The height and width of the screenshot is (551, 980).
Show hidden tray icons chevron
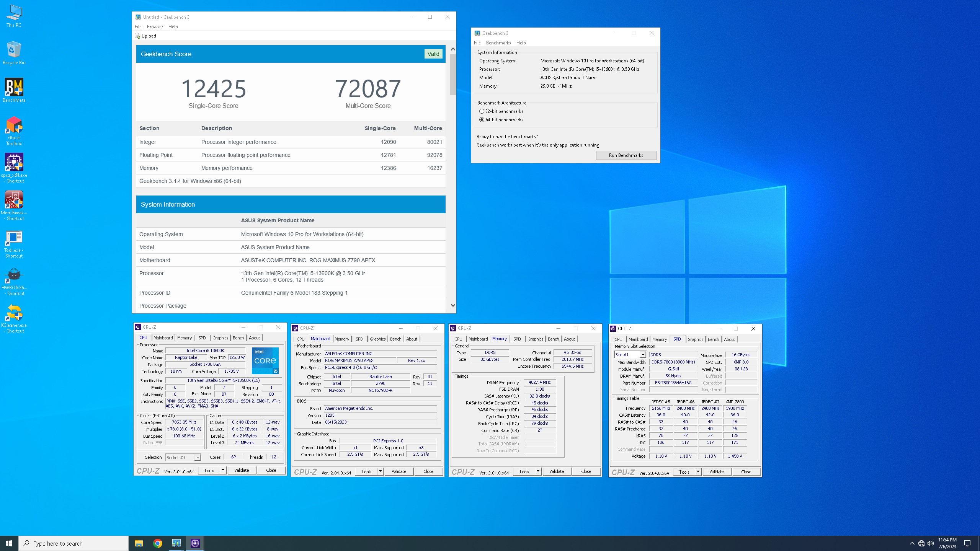point(912,543)
